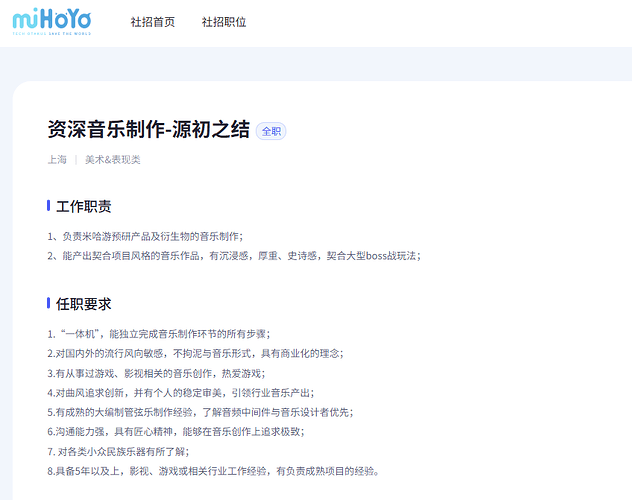This screenshot has width=632, height=500.
Task: Click the 上海 location label
Action: 57,160
